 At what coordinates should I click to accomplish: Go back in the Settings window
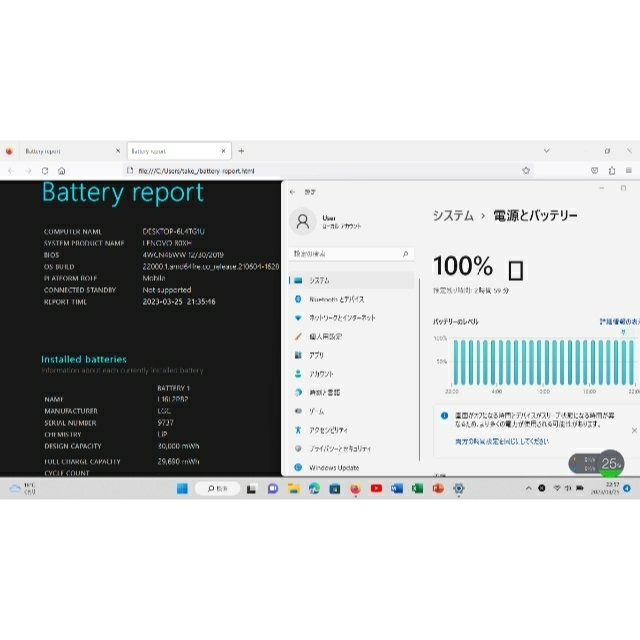(x=293, y=192)
